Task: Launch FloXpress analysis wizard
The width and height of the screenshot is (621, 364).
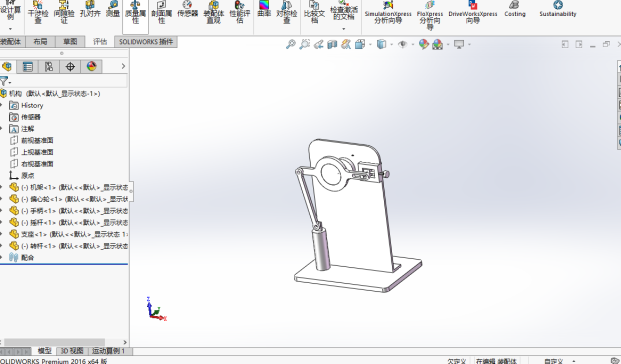Action: tap(430, 14)
